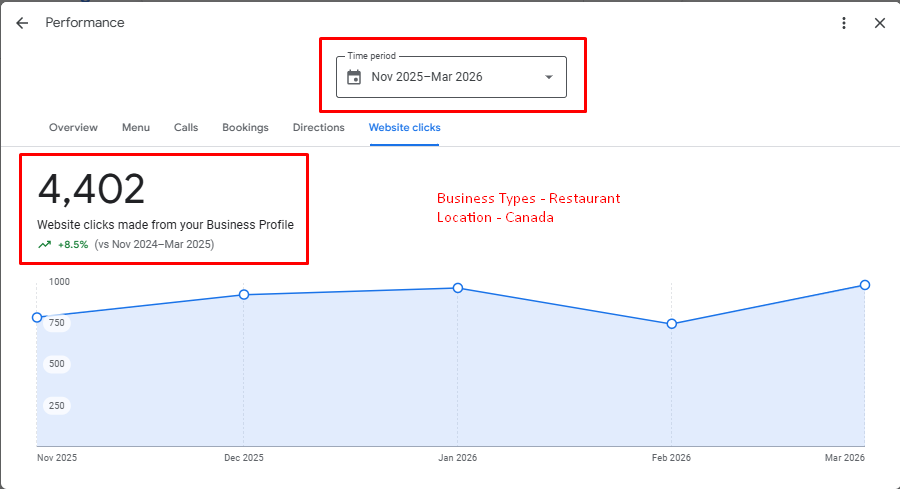Select the Nov 2025–Mar 2026 date range field
900x489 pixels.
click(427, 77)
